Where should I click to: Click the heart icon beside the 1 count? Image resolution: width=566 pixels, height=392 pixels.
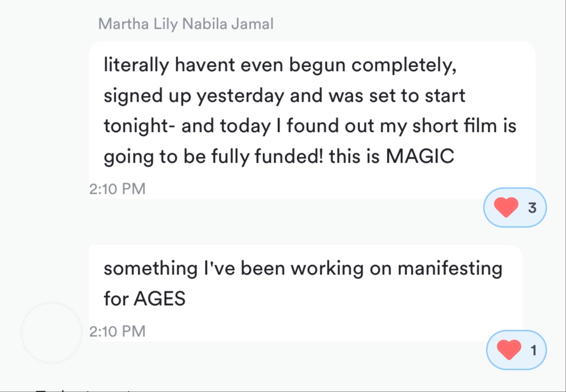509,350
